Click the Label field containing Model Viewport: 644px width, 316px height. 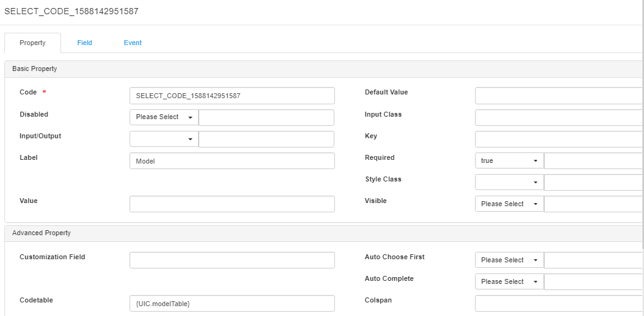pyautogui.click(x=232, y=161)
